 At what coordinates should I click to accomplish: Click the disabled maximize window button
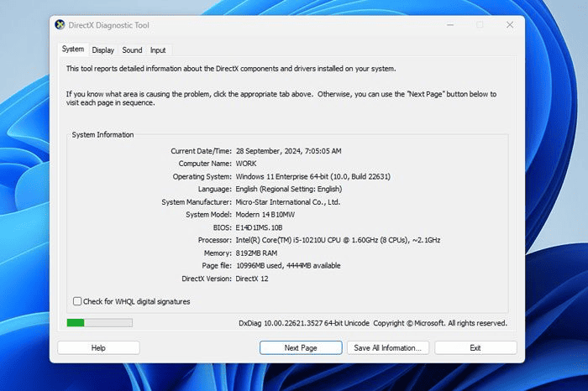(x=480, y=25)
